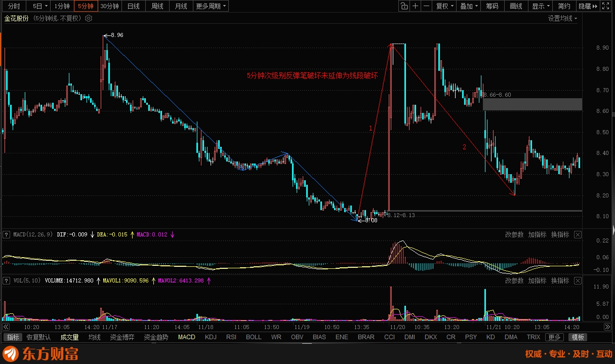Image resolution: width=615 pixels, height=364 pixels.
Task: Click the MACD(12,26,9) label
Action: (x=33, y=234)
